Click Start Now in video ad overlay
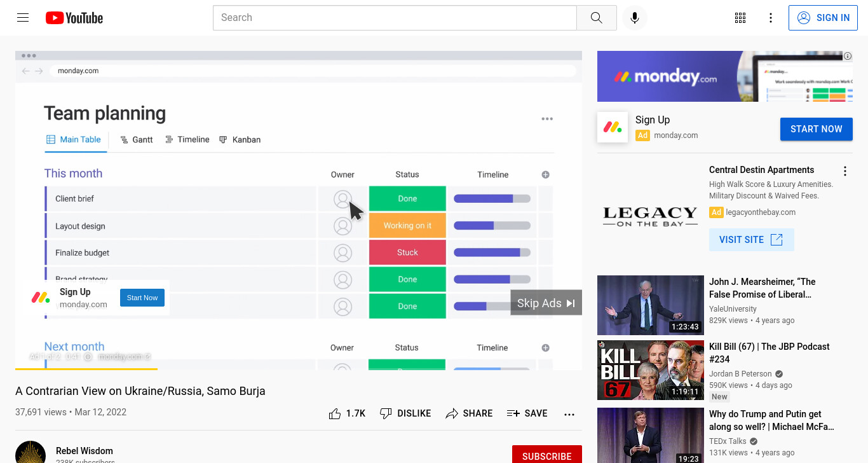868x463 pixels. 142,298
